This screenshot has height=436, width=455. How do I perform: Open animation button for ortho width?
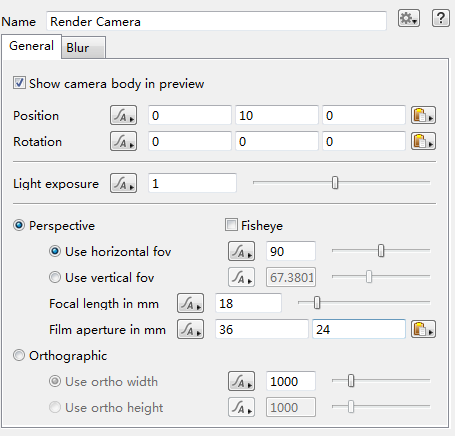(241, 381)
